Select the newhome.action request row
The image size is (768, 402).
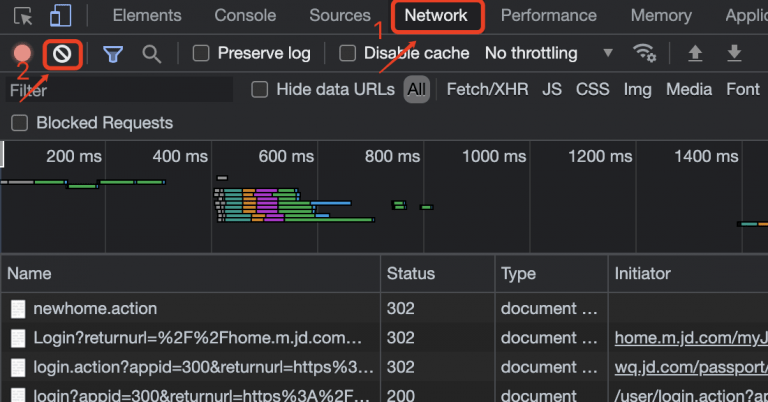point(95,308)
